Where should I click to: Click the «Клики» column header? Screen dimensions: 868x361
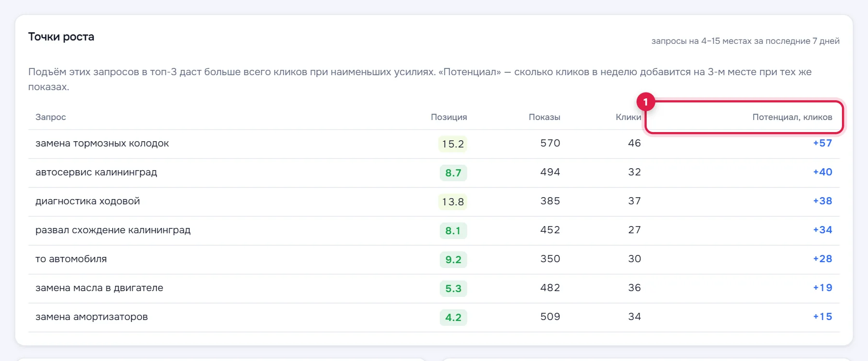tap(628, 117)
